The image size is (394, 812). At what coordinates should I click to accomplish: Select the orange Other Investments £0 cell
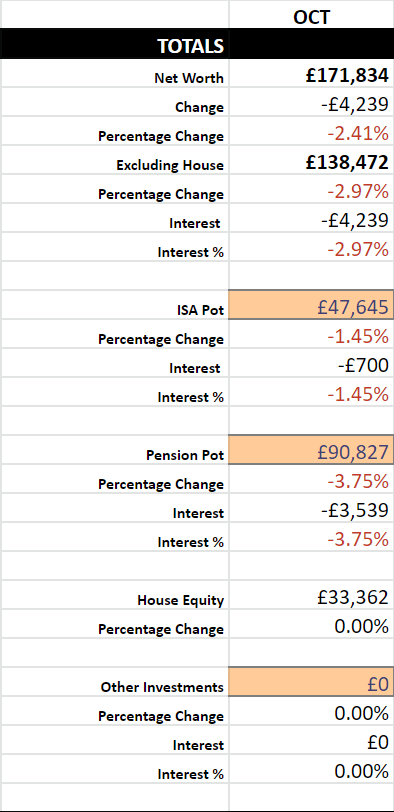coord(311,683)
